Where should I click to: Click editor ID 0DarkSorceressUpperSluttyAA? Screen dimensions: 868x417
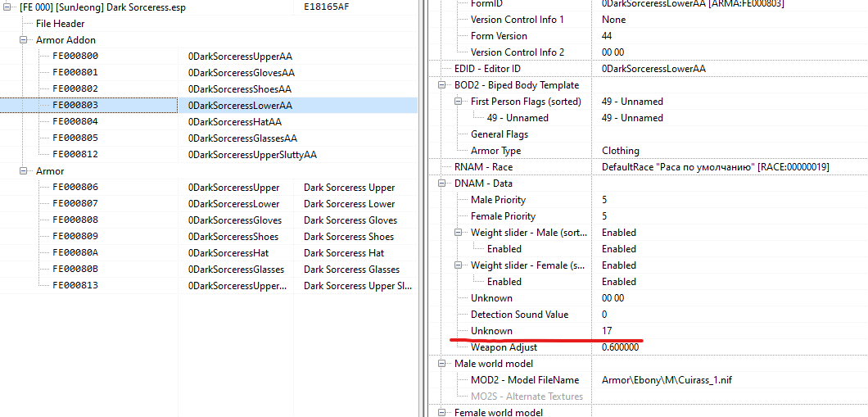(252, 155)
